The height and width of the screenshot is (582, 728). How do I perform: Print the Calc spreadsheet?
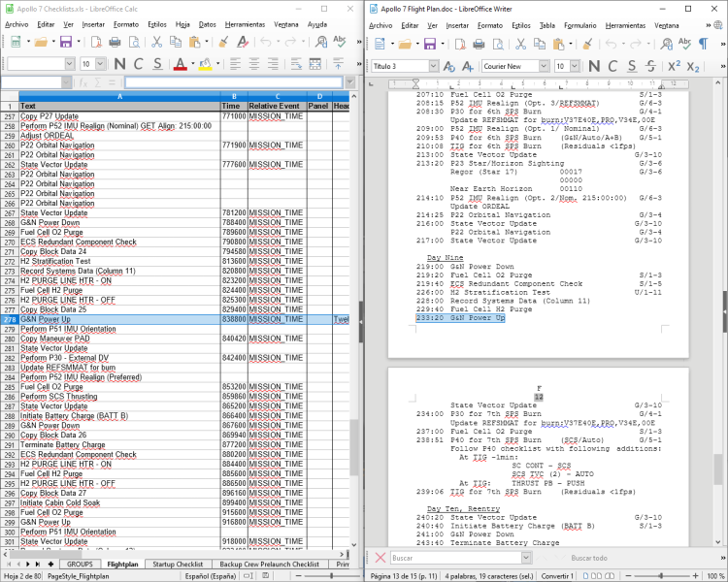[x=115, y=43]
